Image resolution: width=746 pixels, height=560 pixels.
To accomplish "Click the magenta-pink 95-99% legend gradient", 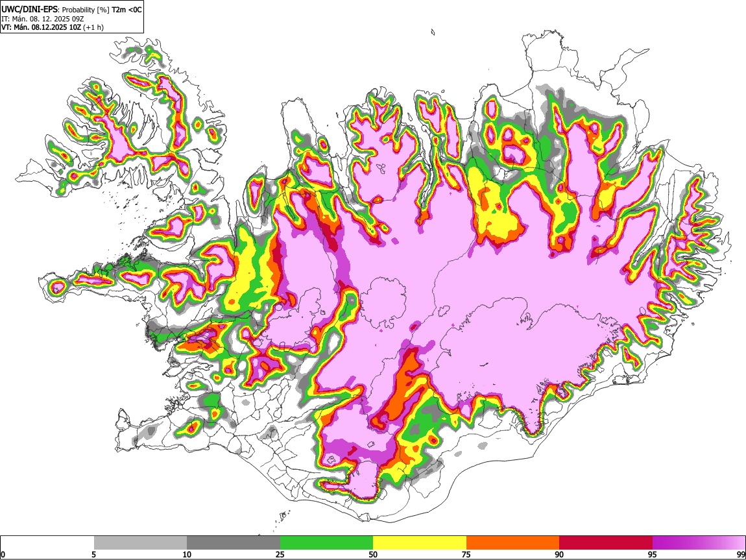I will coord(699,542).
